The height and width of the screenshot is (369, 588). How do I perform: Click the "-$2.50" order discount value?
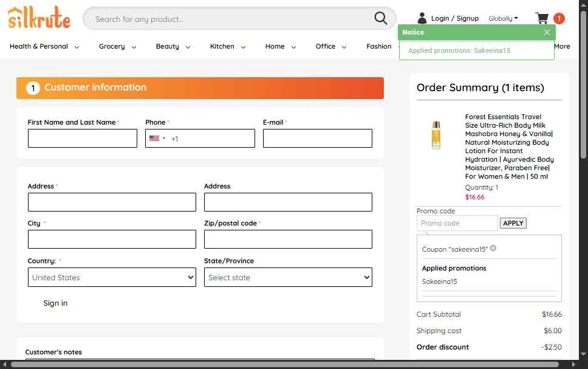(552, 347)
